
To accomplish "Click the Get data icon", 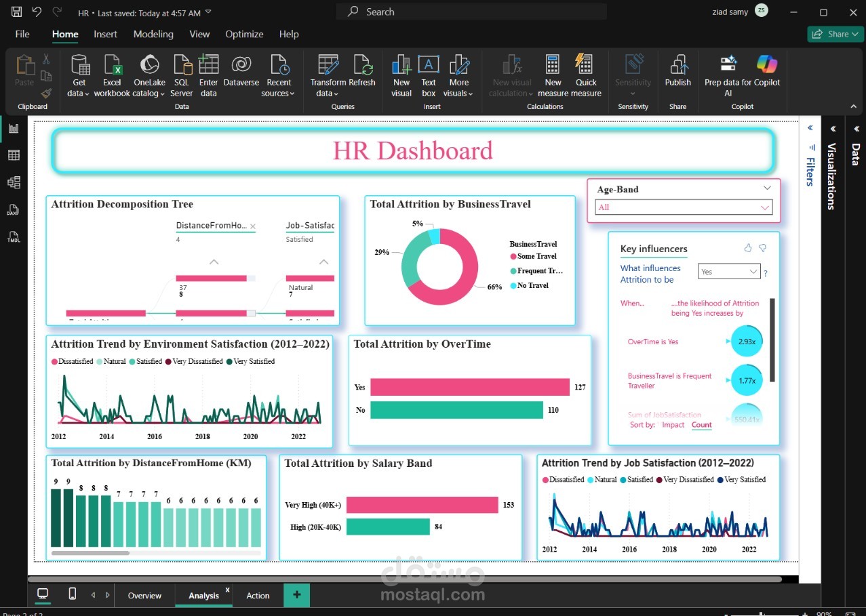I will (x=79, y=66).
